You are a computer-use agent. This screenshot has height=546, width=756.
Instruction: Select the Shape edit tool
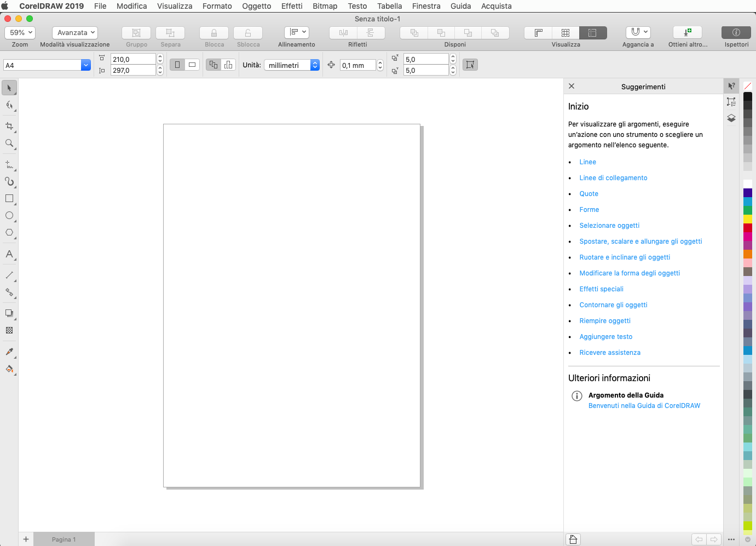[x=9, y=105]
